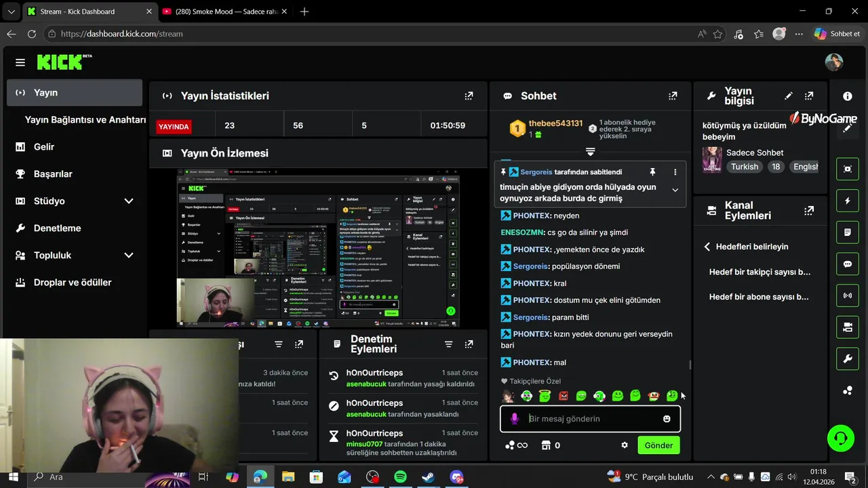Toggle the wrench widget icon

point(848,359)
